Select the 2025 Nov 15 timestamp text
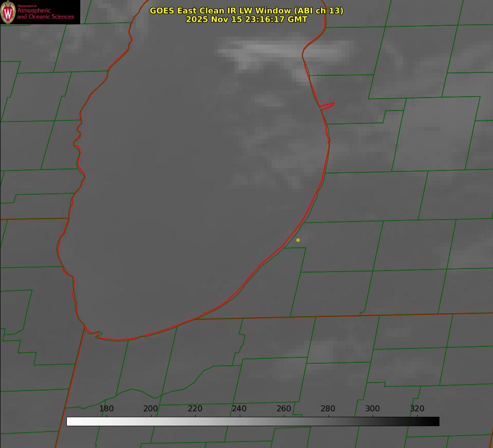The width and height of the screenshot is (493, 448). (246, 19)
